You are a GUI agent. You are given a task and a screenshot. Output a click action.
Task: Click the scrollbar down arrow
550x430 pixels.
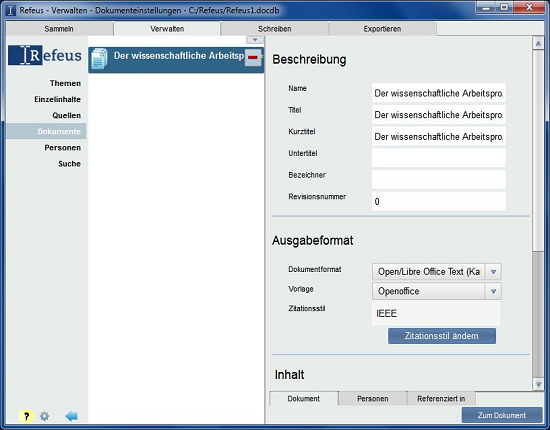click(538, 384)
